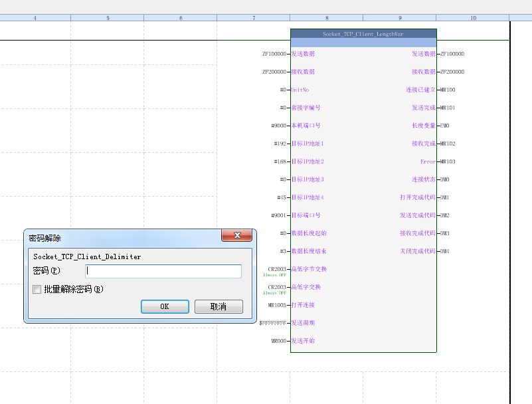The width and height of the screenshot is (532, 404).
Task: Close the 密码解除 dialog window
Action: pyautogui.click(x=236, y=236)
